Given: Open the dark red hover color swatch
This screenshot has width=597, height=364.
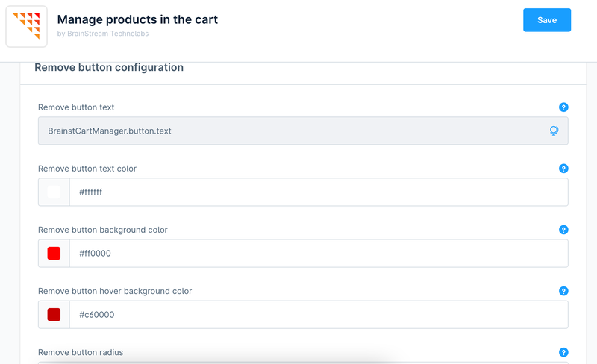Looking at the screenshot, I should 54,314.
